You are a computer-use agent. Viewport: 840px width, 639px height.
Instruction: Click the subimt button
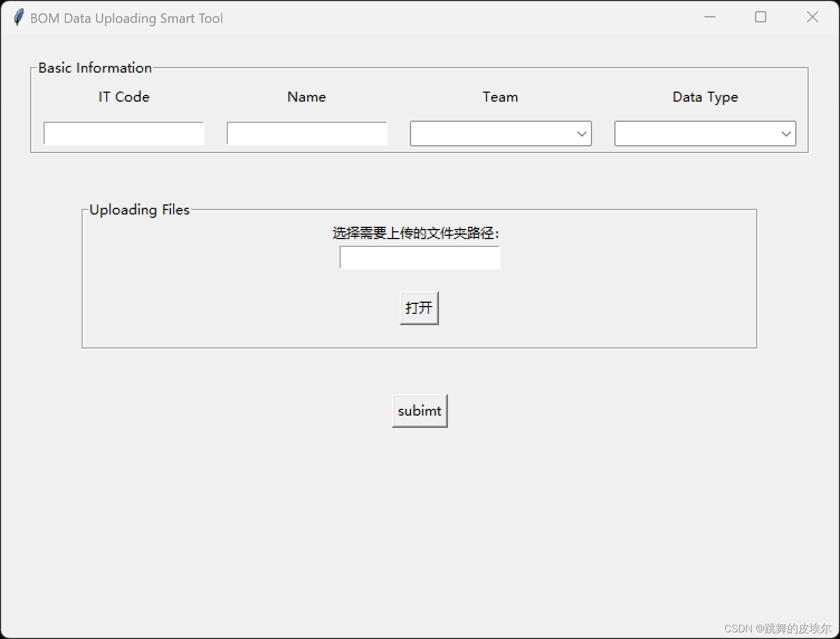pos(420,411)
